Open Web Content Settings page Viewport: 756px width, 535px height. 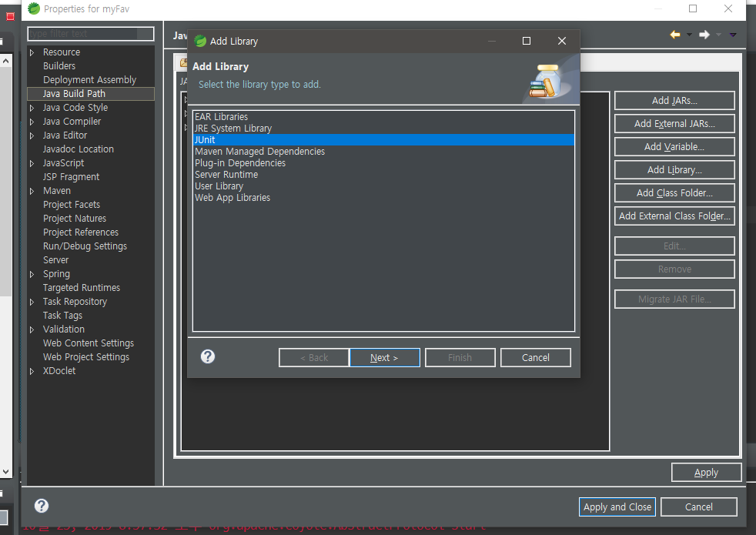pyautogui.click(x=89, y=343)
